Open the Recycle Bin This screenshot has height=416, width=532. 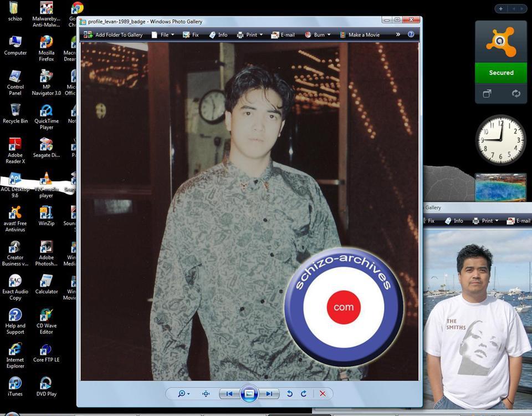(16, 114)
